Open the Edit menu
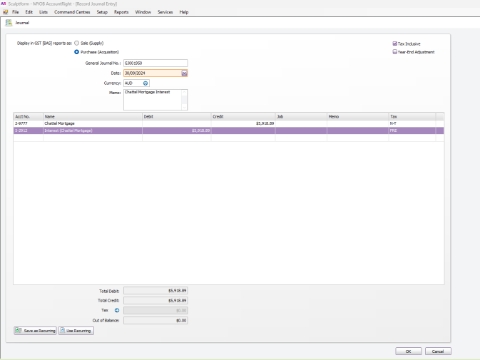Screen dimensions: 480x360 pyautogui.click(x=29, y=12)
